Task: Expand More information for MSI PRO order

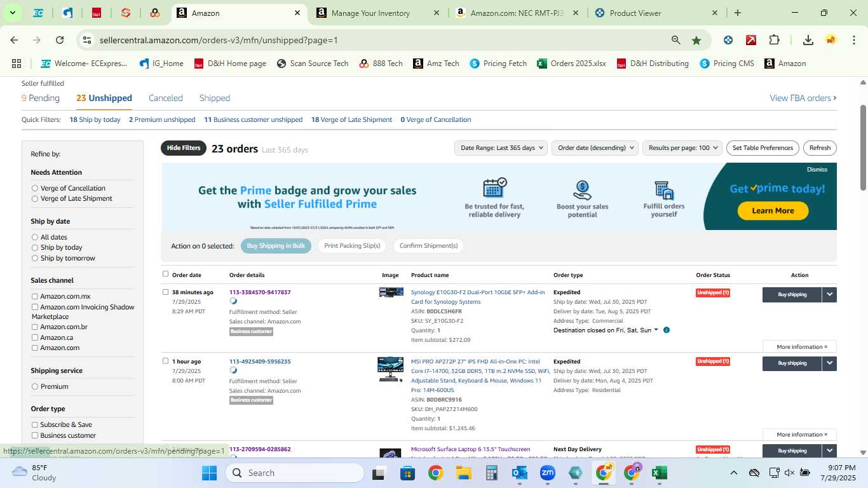Action: 799,435
